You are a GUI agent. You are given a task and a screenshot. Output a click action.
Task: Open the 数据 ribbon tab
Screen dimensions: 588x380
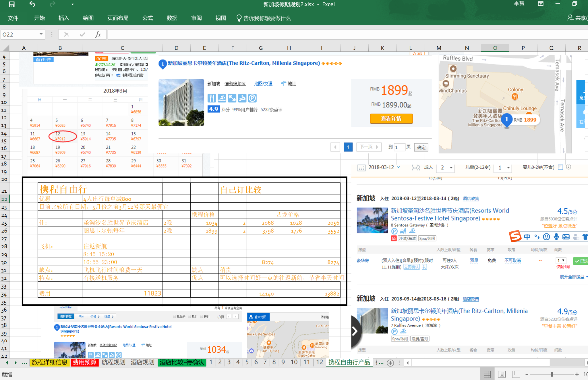[172, 18]
